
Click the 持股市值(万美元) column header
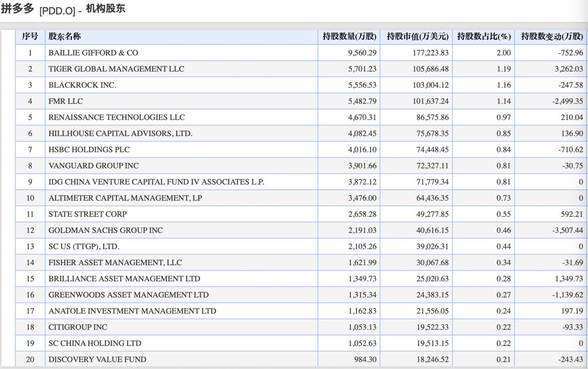(417, 36)
